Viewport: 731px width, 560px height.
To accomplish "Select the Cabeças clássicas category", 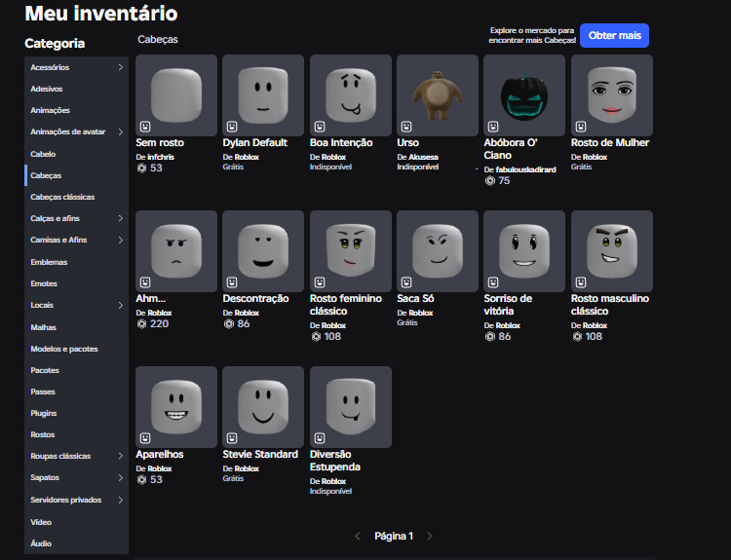I will [x=62, y=197].
